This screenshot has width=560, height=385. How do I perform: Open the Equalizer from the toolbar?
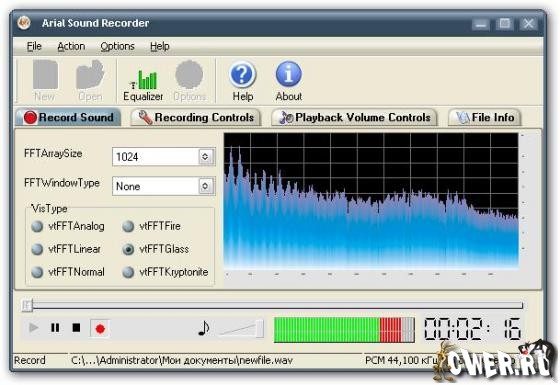pyautogui.click(x=143, y=85)
